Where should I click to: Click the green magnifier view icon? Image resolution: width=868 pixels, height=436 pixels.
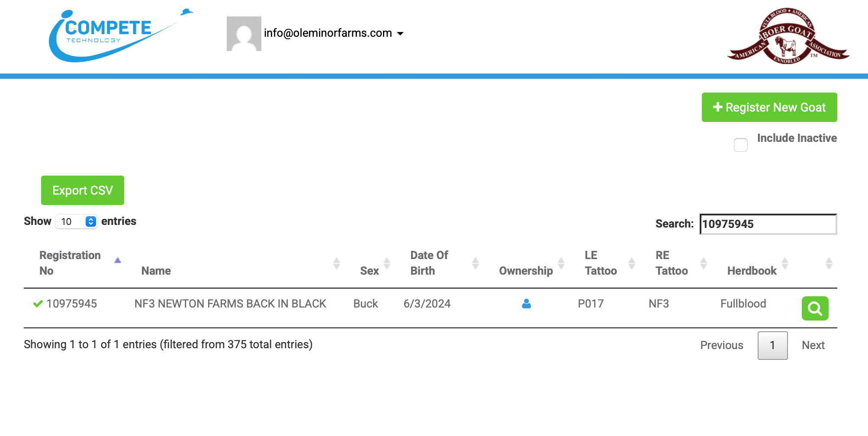click(x=815, y=308)
